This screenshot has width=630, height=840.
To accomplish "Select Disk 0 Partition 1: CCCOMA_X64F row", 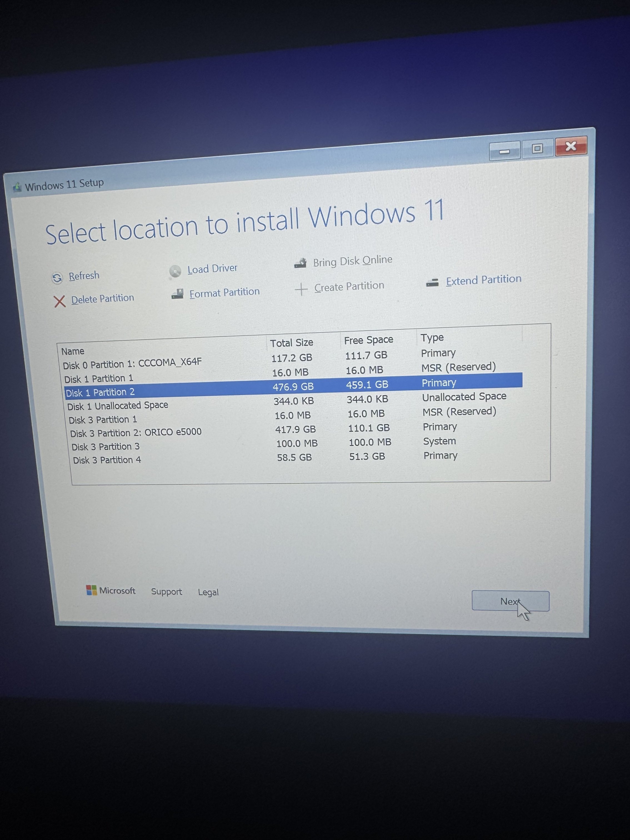I will click(x=292, y=360).
